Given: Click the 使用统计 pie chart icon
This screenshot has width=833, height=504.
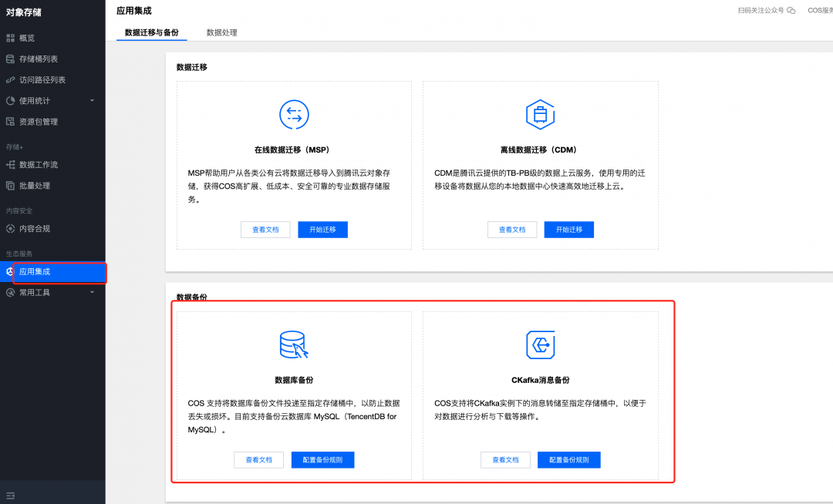Looking at the screenshot, I should click(x=10, y=101).
